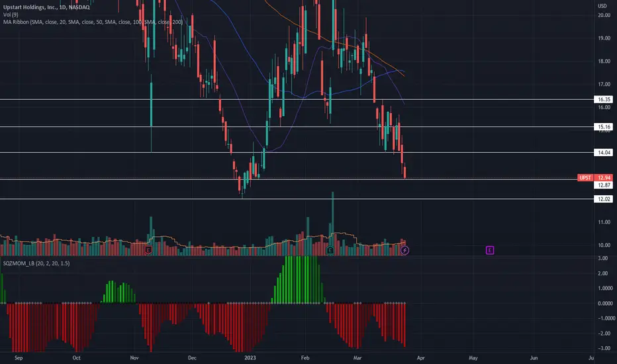Select the Vol (9) indicator legend
The width and height of the screenshot is (617, 364).
pos(11,15)
